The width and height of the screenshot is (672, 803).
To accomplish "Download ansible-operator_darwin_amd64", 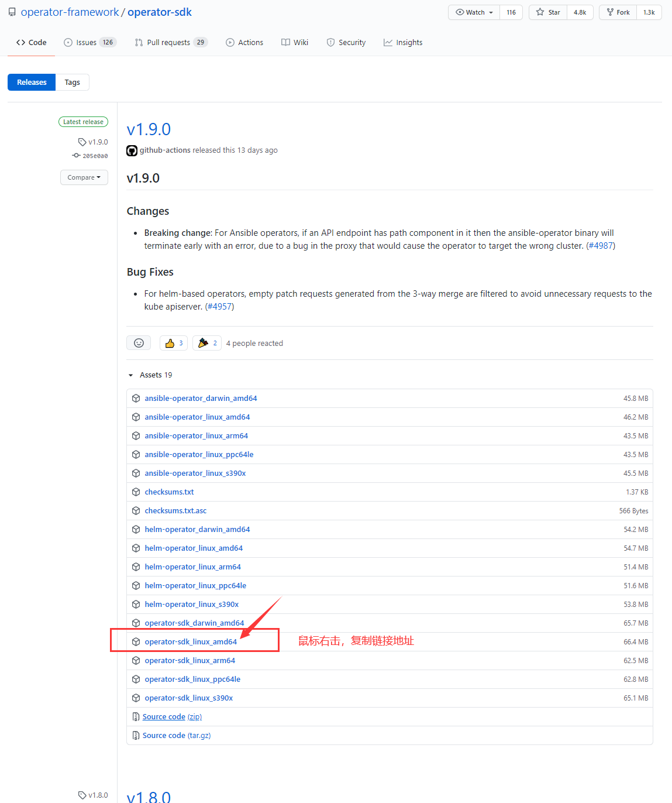I will [x=201, y=398].
